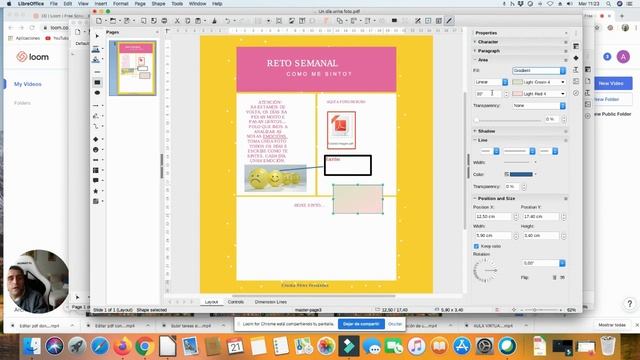The width and height of the screenshot is (640, 360).
Task: Open Safari in the Dock
Action: (100, 347)
